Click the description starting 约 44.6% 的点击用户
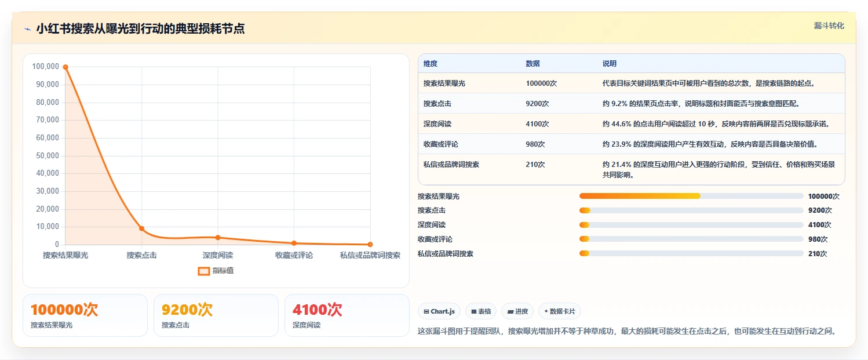The image size is (868, 360). pos(716,124)
